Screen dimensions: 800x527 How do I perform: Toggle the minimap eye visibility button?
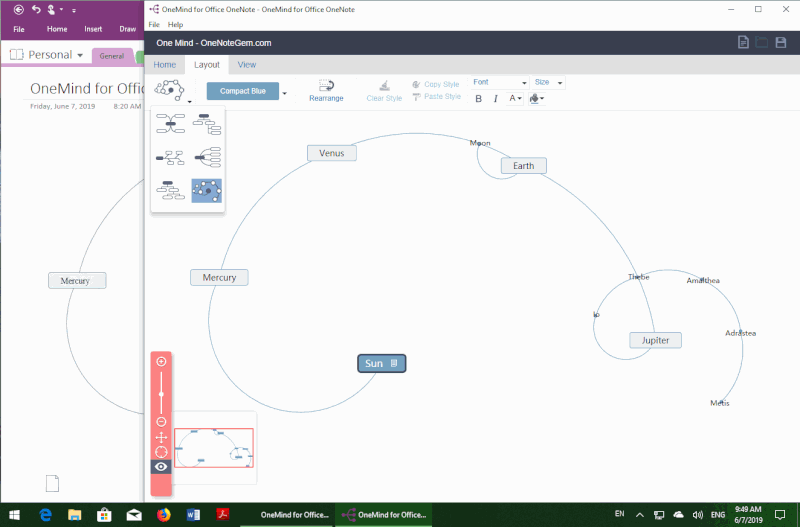tap(161, 467)
